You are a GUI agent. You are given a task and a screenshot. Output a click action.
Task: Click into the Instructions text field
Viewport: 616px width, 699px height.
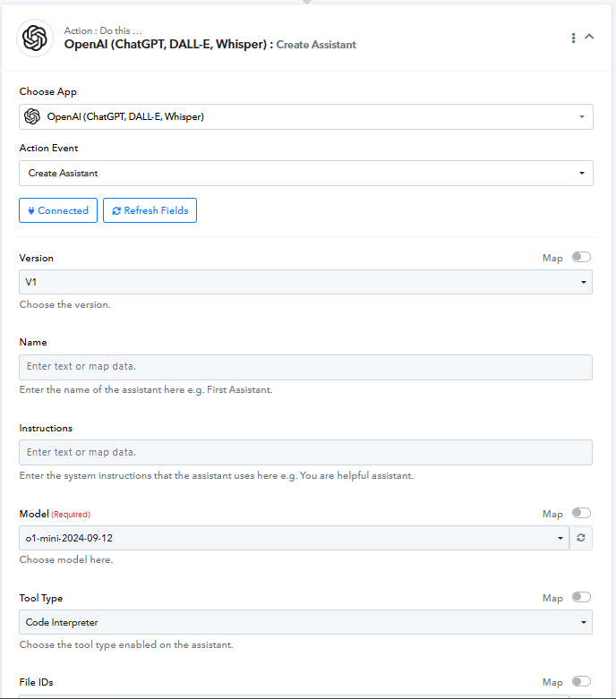click(x=305, y=453)
